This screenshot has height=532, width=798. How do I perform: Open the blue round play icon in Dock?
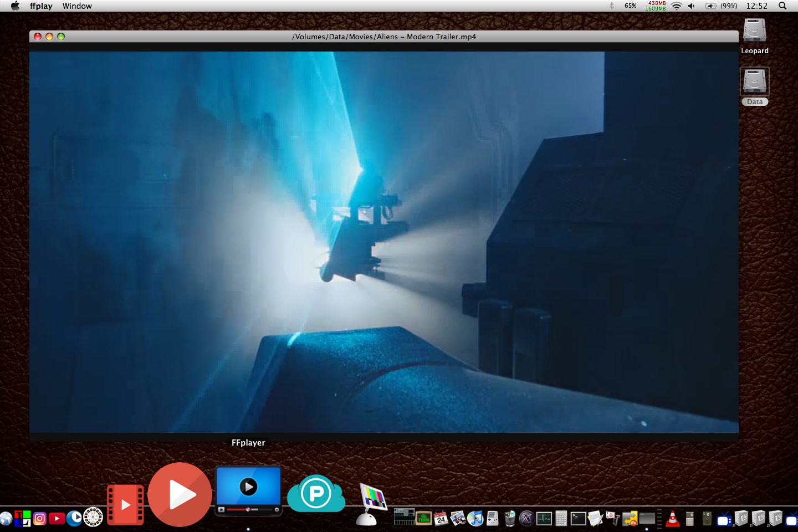[74, 518]
